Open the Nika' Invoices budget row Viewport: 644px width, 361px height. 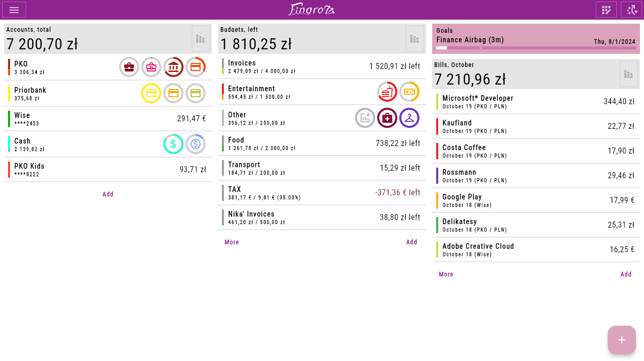(322, 218)
